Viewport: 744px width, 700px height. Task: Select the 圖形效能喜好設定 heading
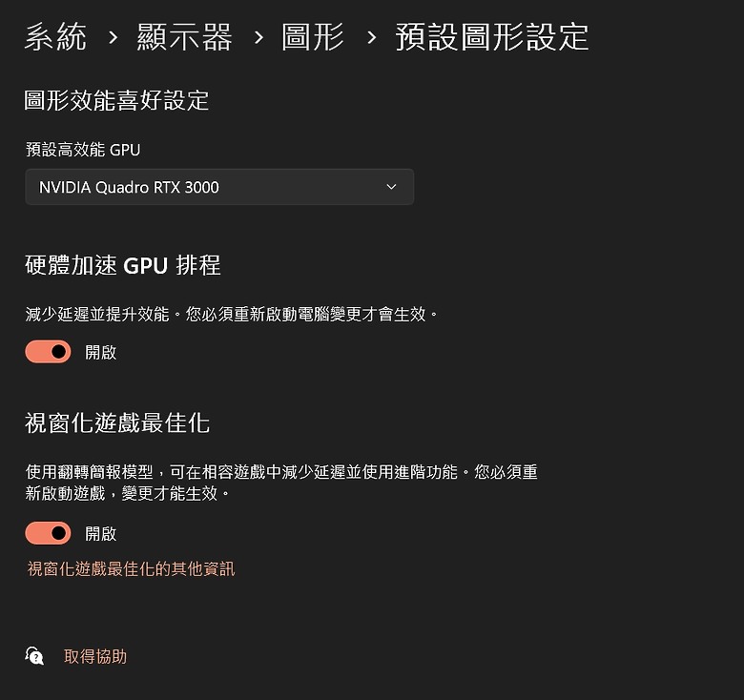pyautogui.click(x=116, y=101)
